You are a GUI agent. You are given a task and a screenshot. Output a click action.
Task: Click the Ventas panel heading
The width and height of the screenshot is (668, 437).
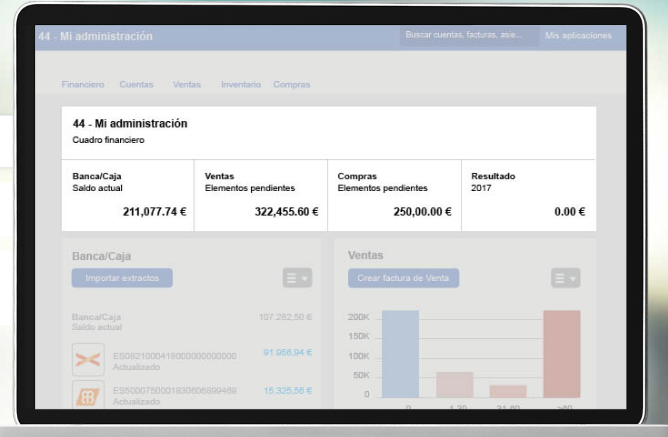click(366, 255)
